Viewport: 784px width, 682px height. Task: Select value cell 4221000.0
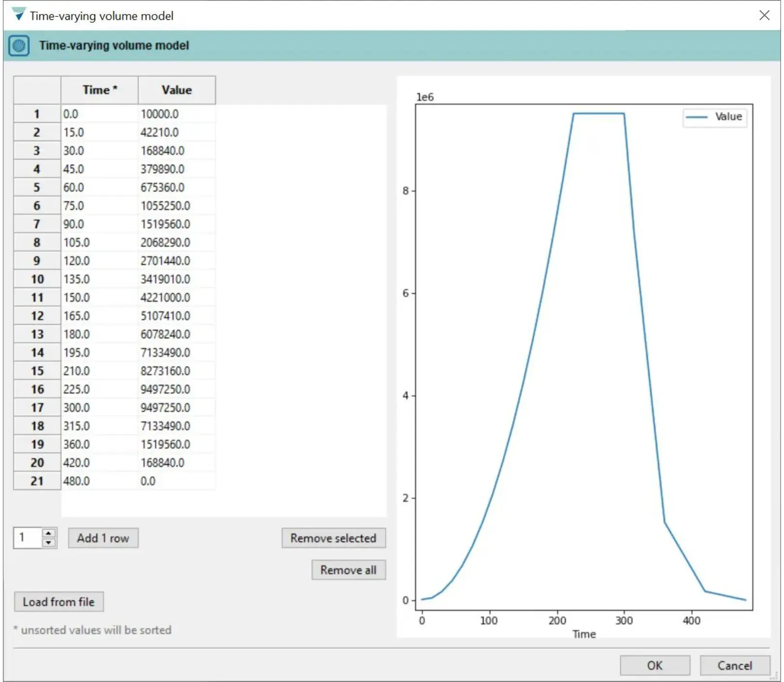177,297
